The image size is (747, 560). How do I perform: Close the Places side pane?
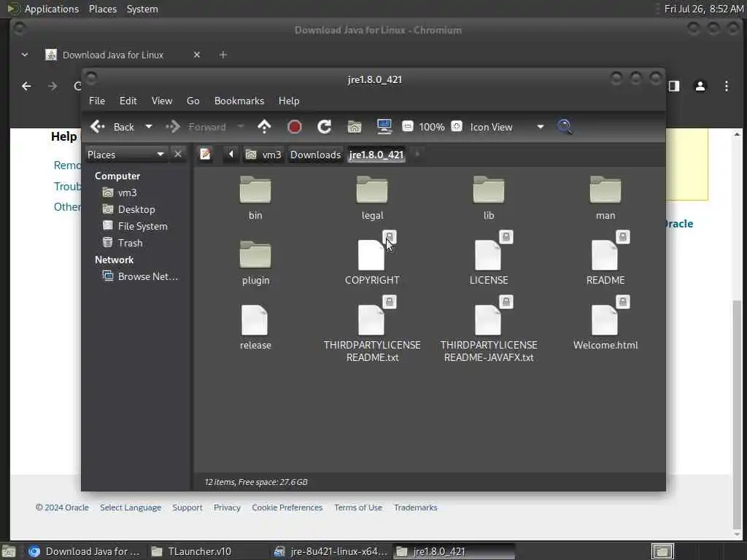coord(178,155)
